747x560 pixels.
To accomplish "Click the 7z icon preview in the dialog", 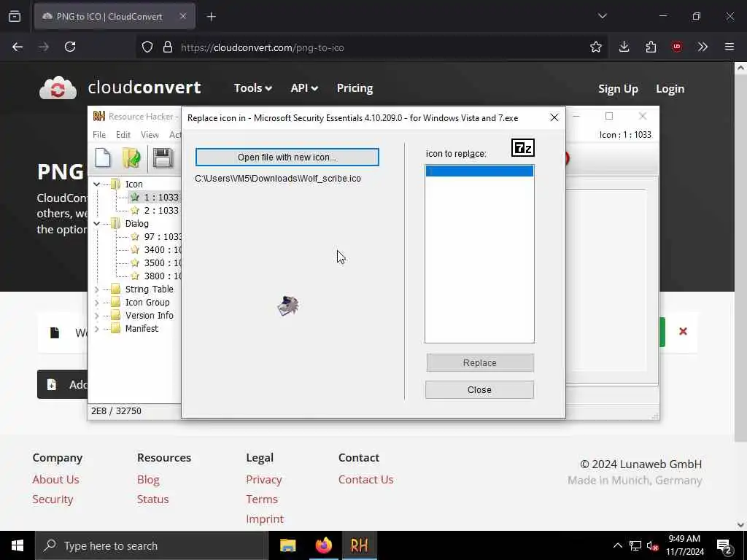I will coord(522,148).
